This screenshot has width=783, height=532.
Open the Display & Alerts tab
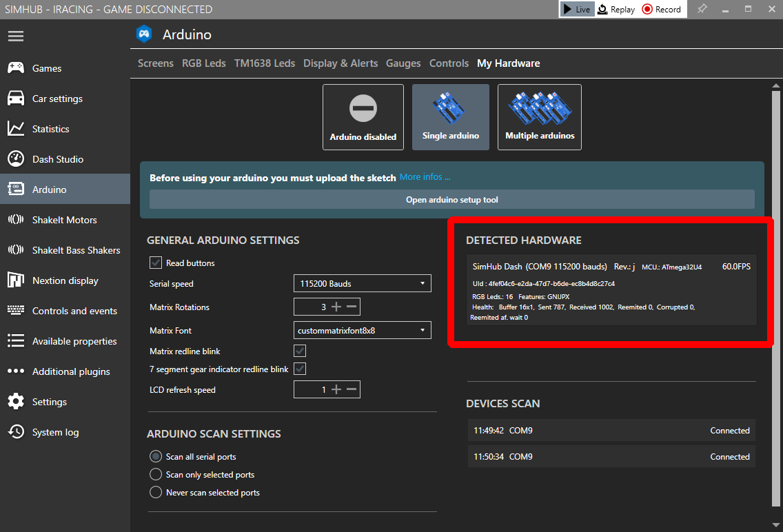point(340,63)
